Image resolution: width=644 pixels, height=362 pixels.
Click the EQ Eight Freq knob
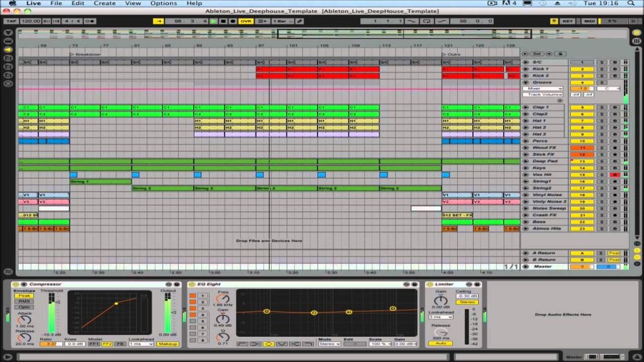[x=223, y=299]
